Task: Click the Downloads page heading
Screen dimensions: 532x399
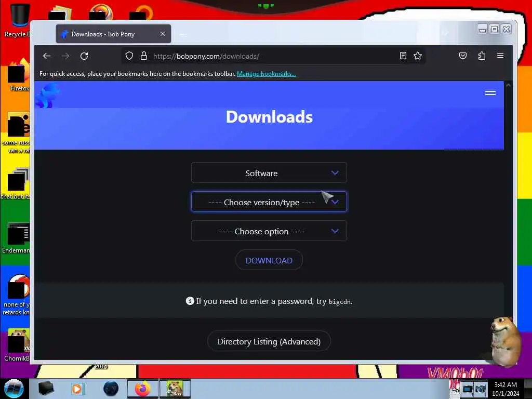Action: pyautogui.click(x=270, y=117)
